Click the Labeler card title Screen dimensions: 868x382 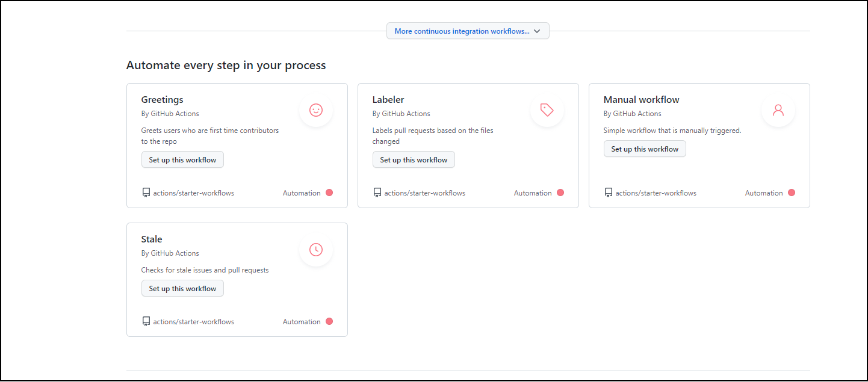388,100
